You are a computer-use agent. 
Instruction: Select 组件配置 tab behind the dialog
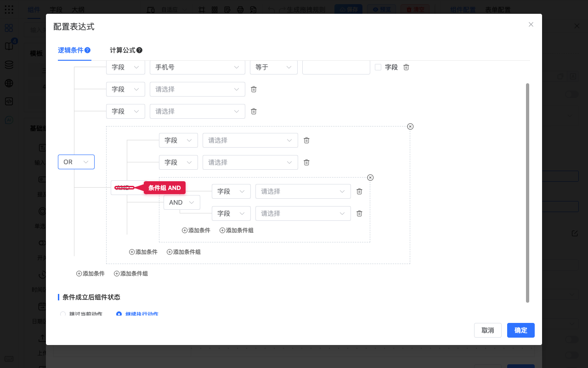463,10
